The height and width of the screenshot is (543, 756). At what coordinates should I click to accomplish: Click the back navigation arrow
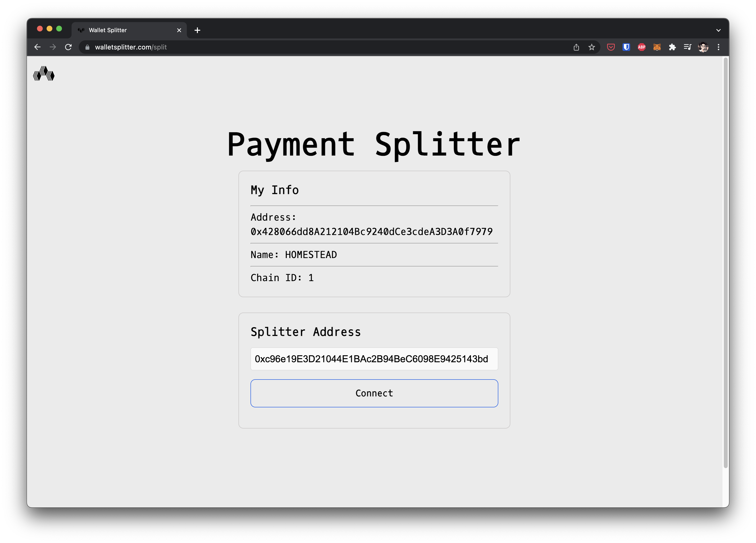(37, 47)
